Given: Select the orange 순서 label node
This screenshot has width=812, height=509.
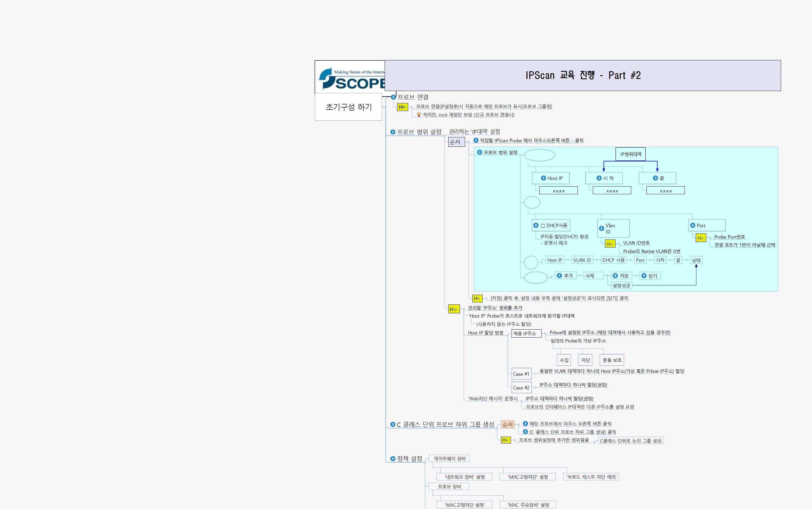Looking at the screenshot, I should [508, 425].
